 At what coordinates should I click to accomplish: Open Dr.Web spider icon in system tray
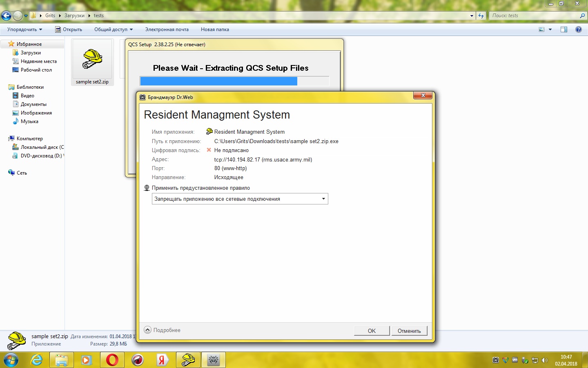click(496, 360)
